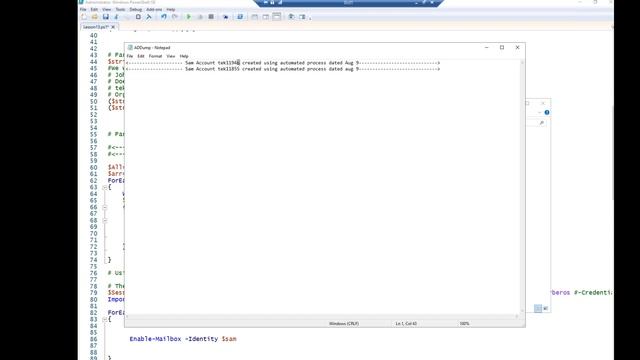Open the PowerShell ISE Add-ons menu
Viewport: 640px width, 360px height.
click(x=154, y=9)
